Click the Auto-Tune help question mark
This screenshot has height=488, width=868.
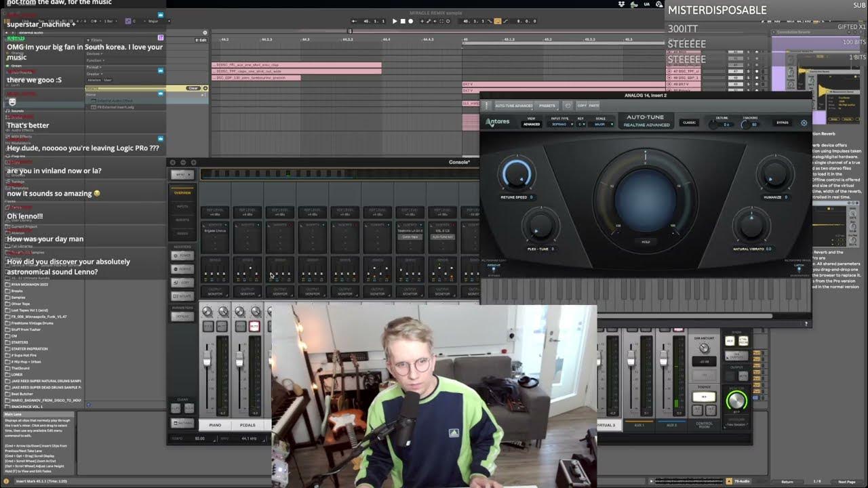tap(806, 324)
